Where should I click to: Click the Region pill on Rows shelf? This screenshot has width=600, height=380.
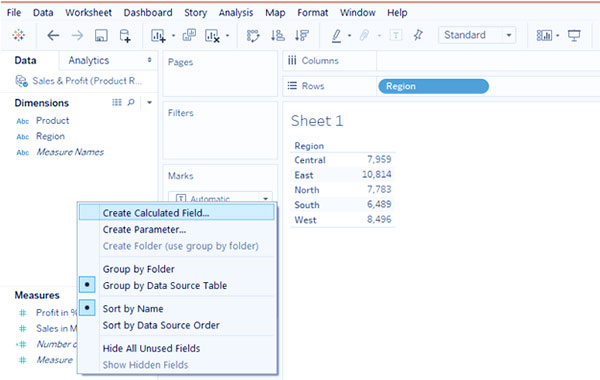(x=433, y=86)
